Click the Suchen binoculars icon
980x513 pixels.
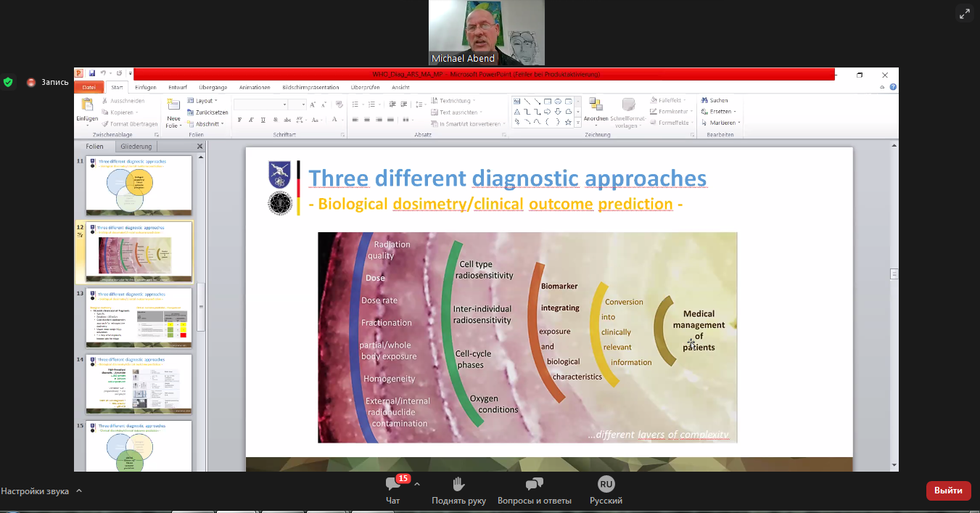[704, 101]
